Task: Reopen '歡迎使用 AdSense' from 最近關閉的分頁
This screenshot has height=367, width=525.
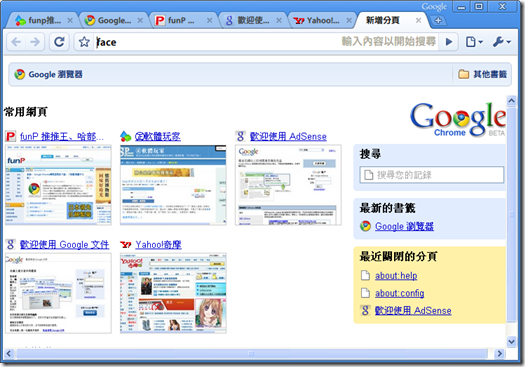Action: coord(413,310)
